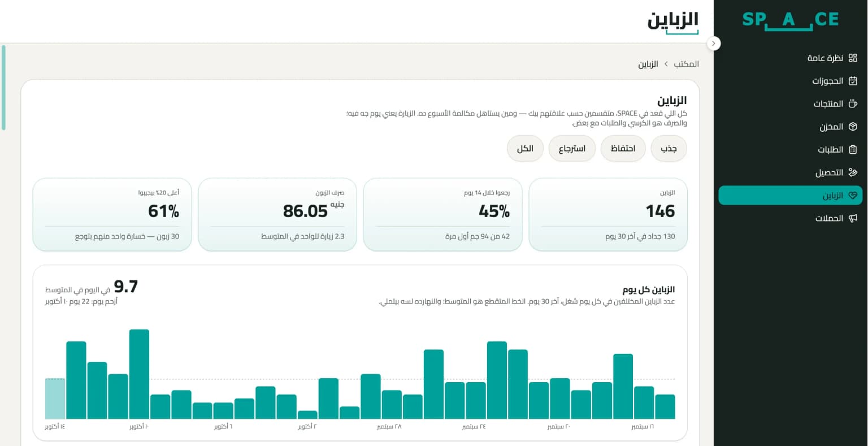868x446 pixels.
Task: Click the text 30 زبون — خسارة واحد منهم بتوجع
Action: click(x=127, y=236)
